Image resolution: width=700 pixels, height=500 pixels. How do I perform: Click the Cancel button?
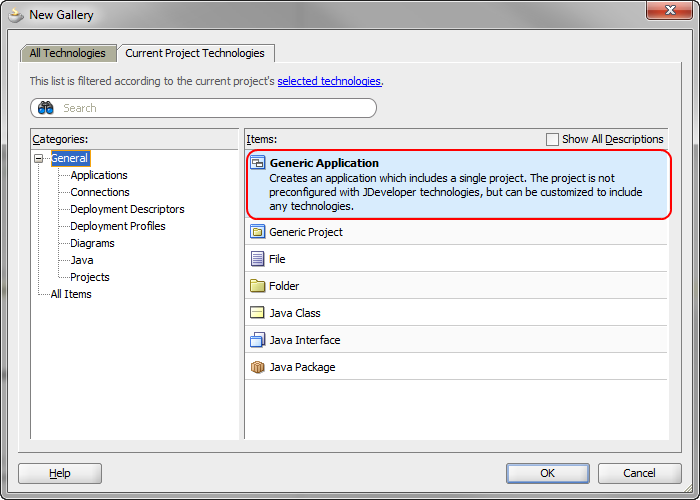coord(639,473)
